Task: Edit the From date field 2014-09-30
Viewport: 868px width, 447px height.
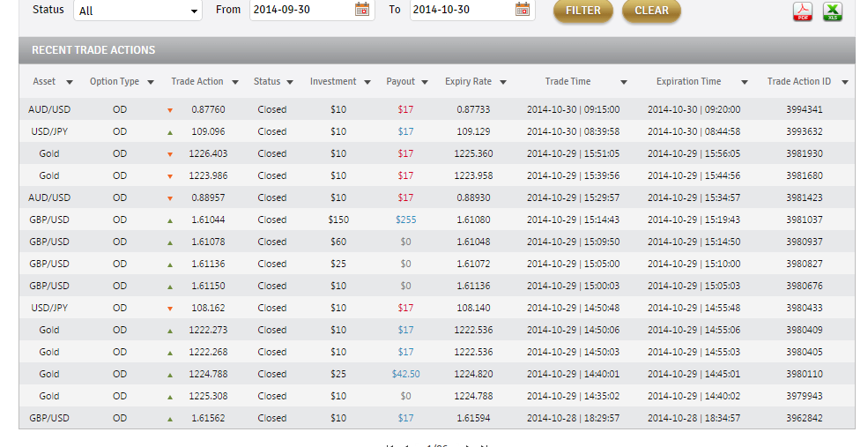Action: pyautogui.click(x=312, y=10)
